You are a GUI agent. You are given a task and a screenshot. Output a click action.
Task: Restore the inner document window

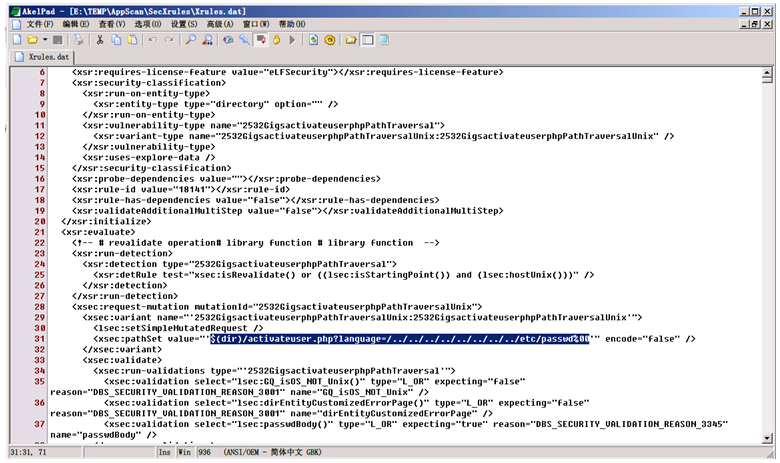tap(755, 23)
